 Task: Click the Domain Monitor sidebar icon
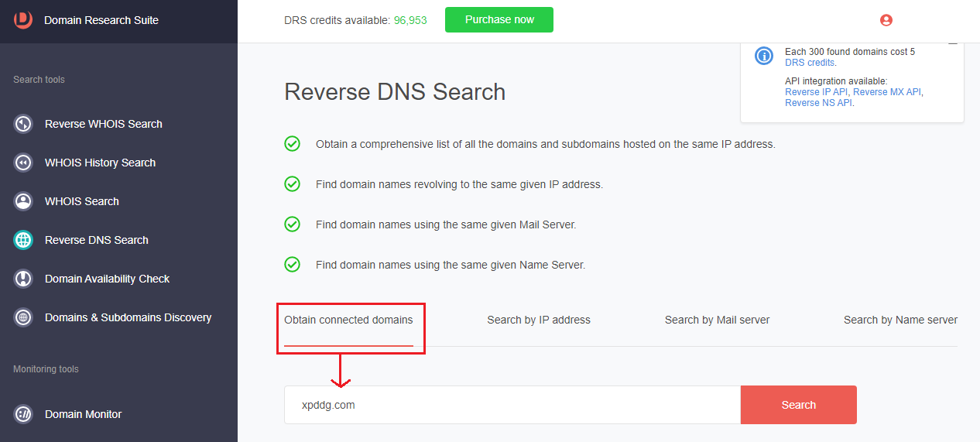pyautogui.click(x=23, y=414)
